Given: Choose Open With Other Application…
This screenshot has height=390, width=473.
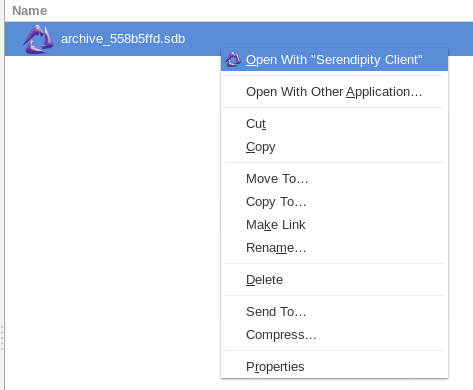Looking at the screenshot, I should [334, 92].
